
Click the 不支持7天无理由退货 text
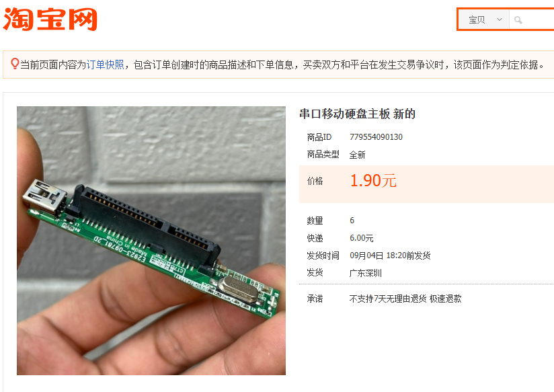point(388,299)
